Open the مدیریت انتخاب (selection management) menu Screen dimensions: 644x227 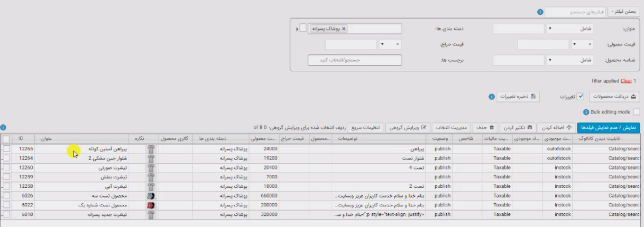[450, 128]
